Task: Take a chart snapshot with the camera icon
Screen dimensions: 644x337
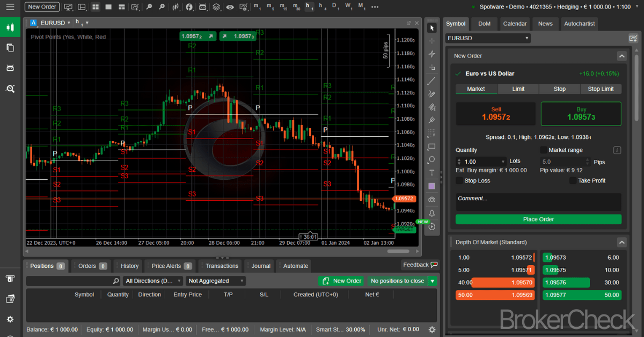Action: pyautogui.click(x=432, y=200)
